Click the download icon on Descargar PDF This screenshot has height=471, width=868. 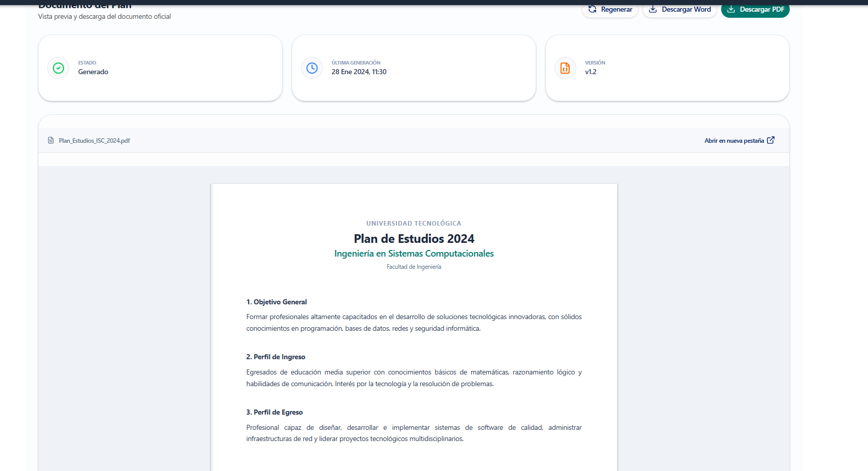point(731,9)
